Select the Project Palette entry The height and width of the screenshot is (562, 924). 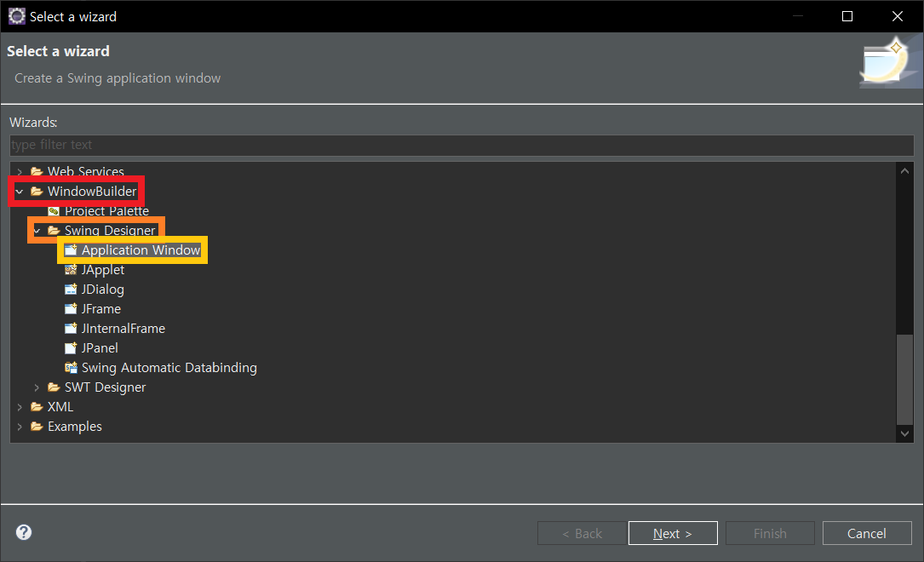click(106, 211)
